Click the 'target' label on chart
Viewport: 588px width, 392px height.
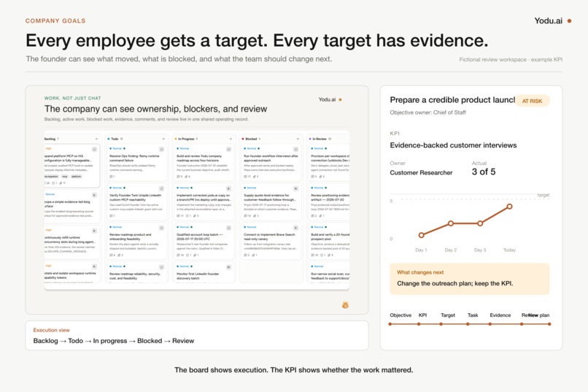pyautogui.click(x=543, y=195)
